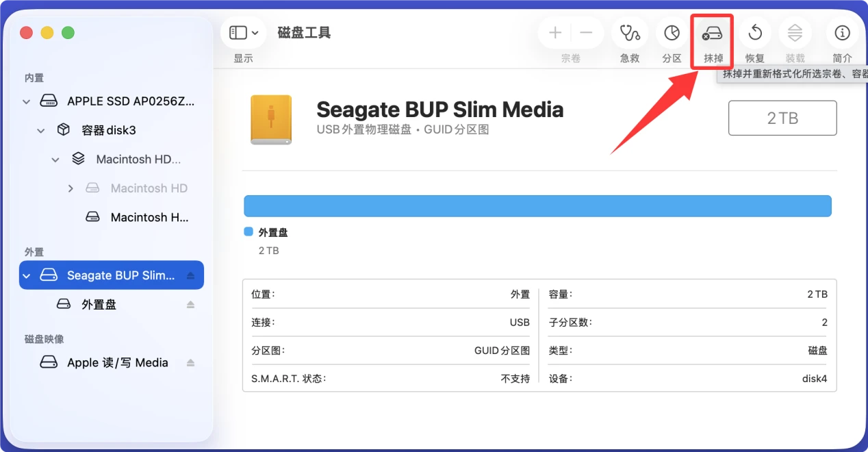Image resolution: width=868 pixels, height=452 pixels.
Task: Eject the Apple 读/写 Media image
Action: coord(191,362)
